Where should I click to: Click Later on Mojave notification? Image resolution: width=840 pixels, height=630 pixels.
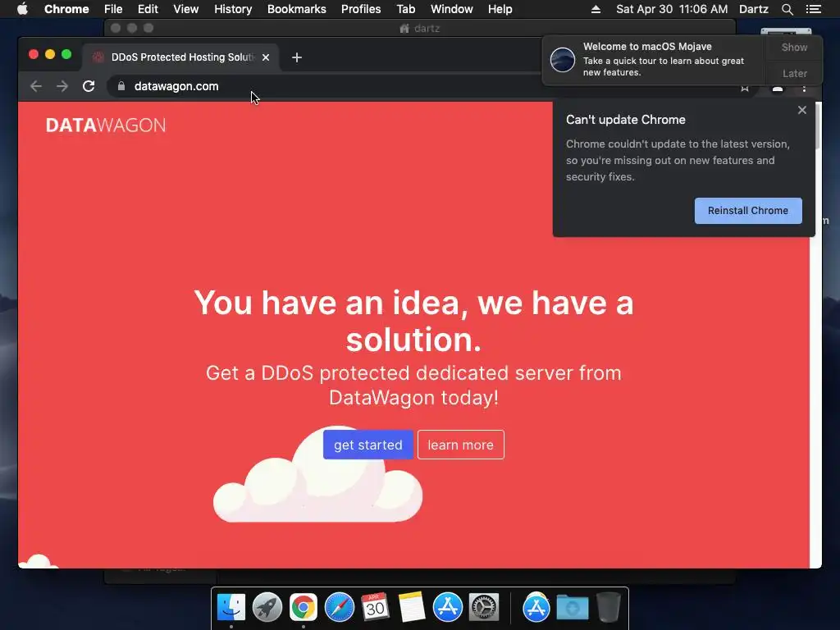click(794, 73)
